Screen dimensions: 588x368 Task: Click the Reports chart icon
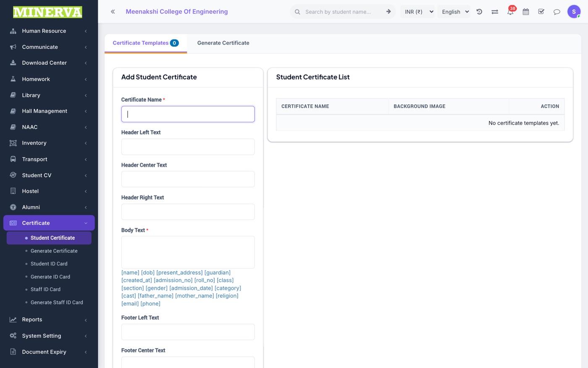coord(13,320)
